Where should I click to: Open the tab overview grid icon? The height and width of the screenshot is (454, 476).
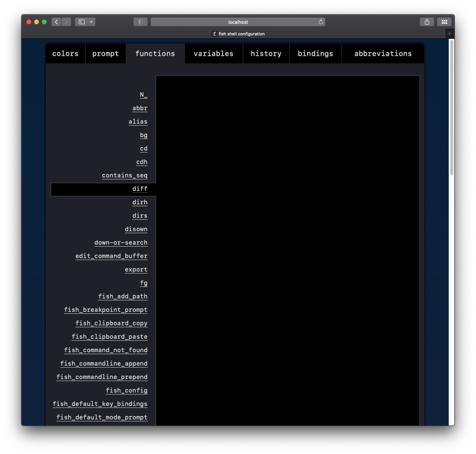(x=444, y=22)
